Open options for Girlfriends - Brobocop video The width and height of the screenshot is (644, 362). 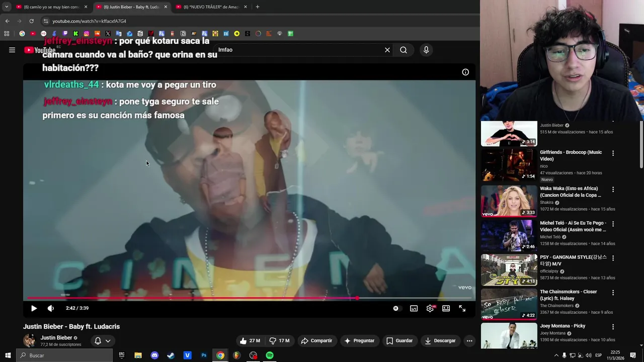pyautogui.click(x=613, y=153)
